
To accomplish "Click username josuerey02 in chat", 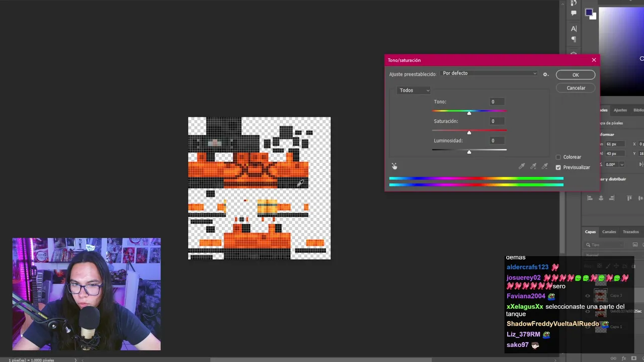I will pyautogui.click(x=524, y=278).
